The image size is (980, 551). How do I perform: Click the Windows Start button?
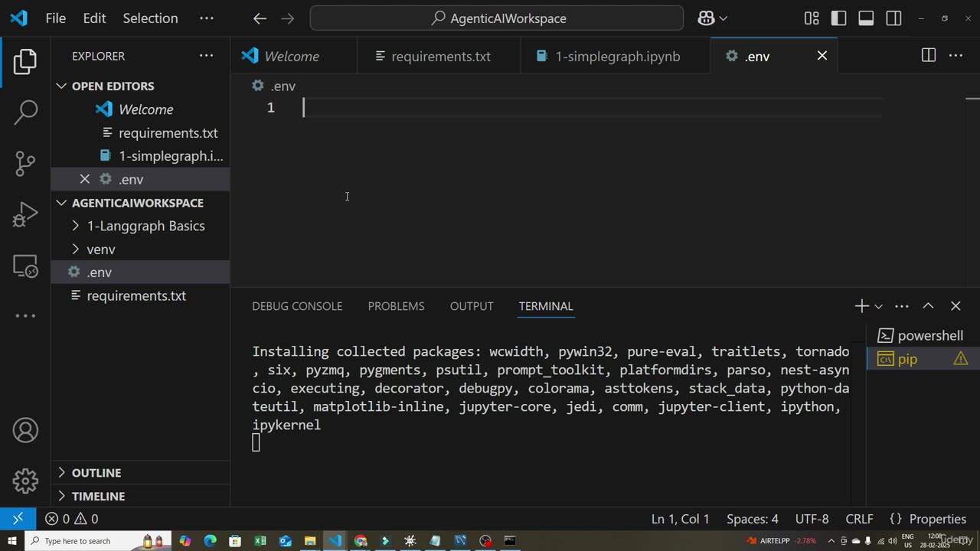tap(12, 541)
